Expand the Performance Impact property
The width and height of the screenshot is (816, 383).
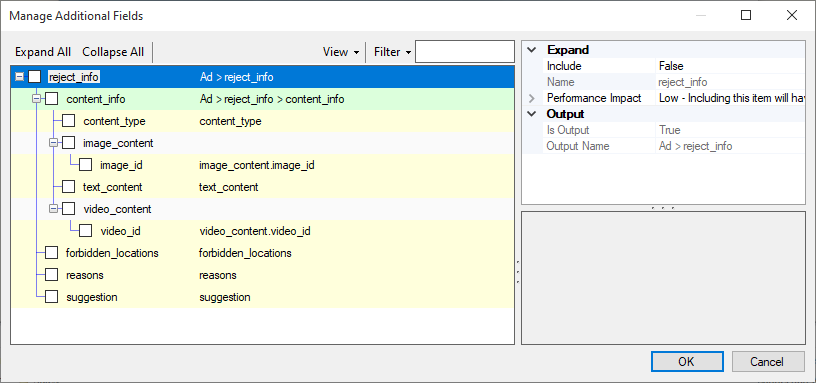(x=531, y=98)
